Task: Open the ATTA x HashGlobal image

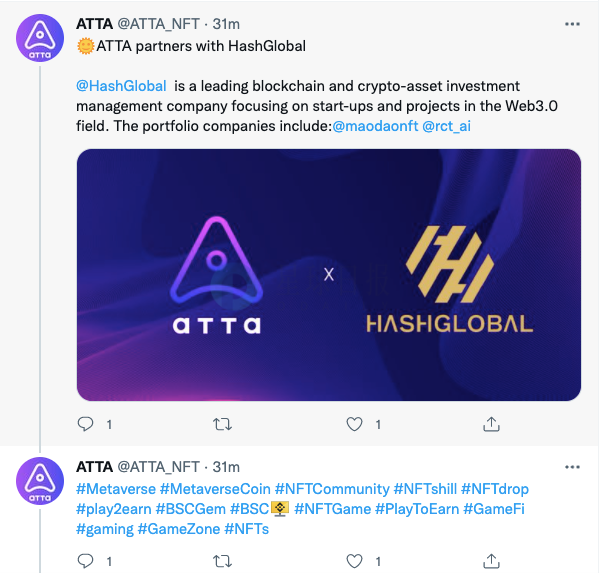Action: (329, 275)
